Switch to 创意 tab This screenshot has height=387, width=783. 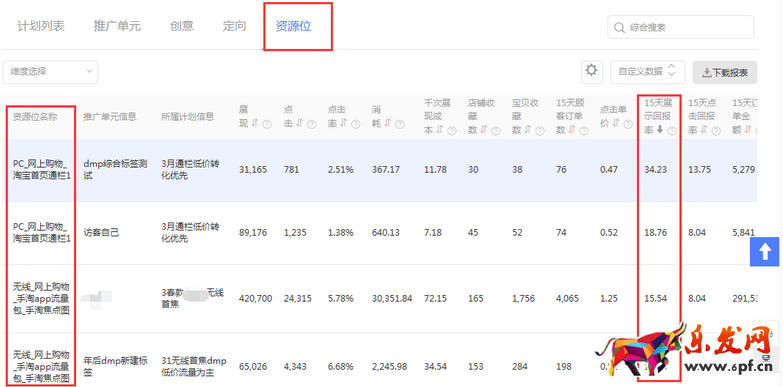tap(182, 26)
